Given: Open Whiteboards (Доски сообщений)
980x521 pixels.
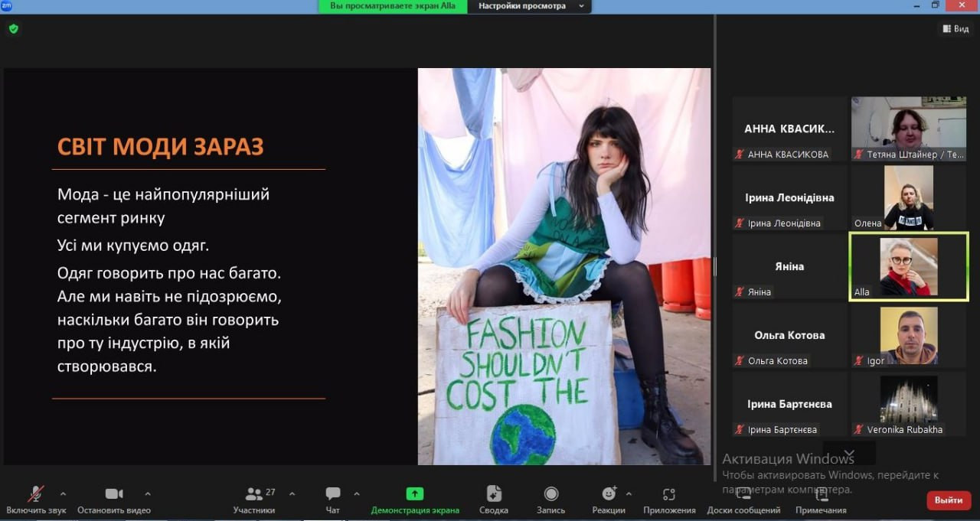Looking at the screenshot, I should pyautogui.click(x=743, y=494).
